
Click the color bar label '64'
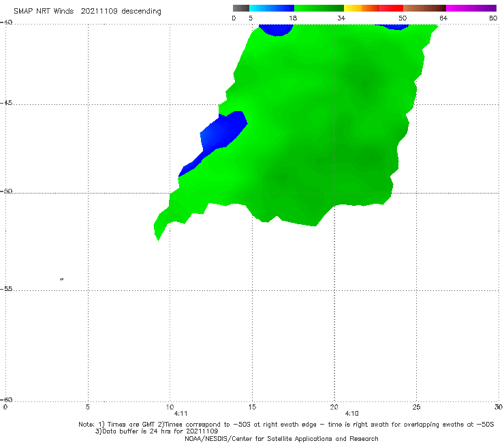point(443,18)
